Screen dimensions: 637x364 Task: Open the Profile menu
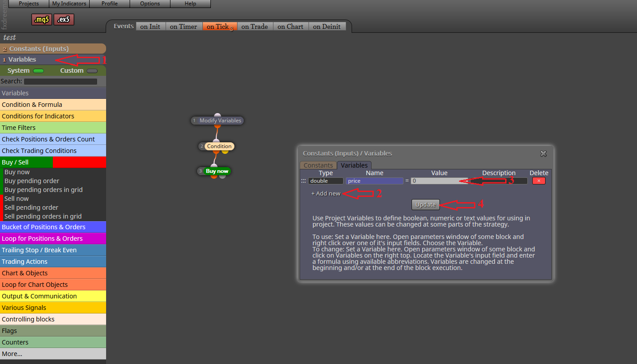click(x=110, y=4)
